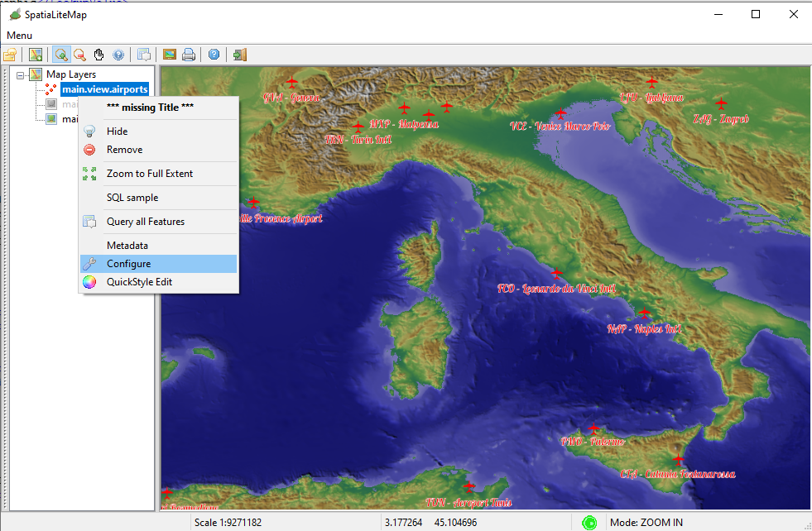Click the Turin Intl plane marker
This screenshot has height=531, width=812.
358,127
